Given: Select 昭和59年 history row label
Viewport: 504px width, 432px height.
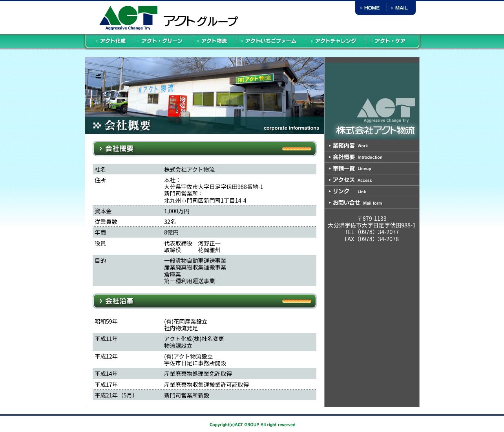Looking at the screenshot, I should [106, 322].
